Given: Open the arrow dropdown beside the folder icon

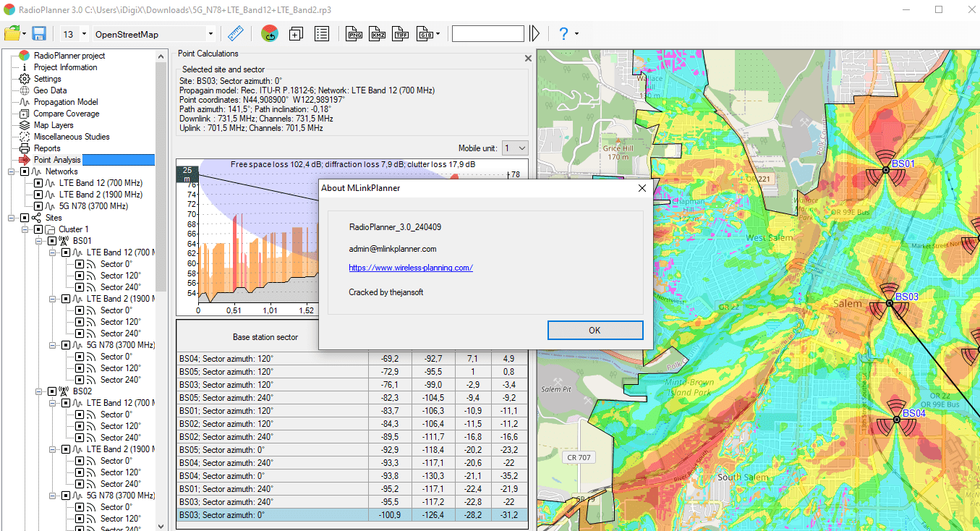Looking at the screenshot, I should [25, 34].
